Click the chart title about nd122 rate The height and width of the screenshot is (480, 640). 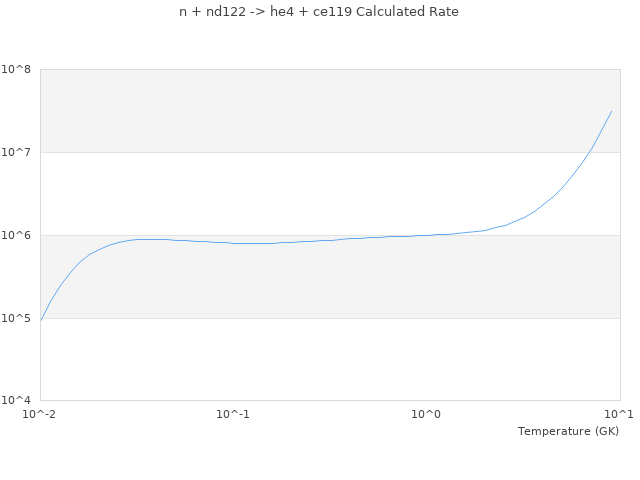pyautogui.click(x=319, y=12)
